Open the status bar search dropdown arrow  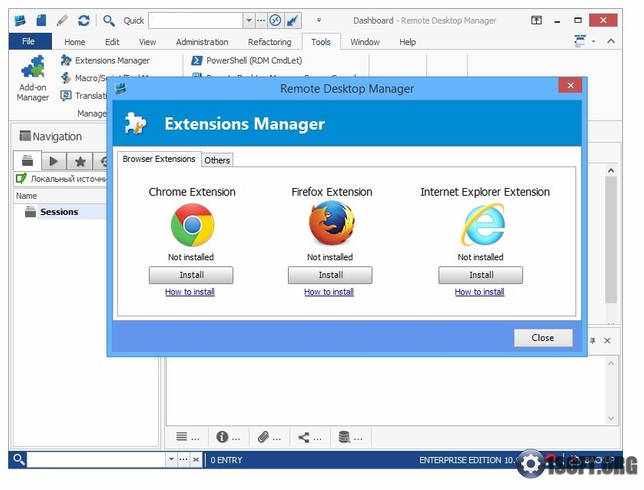tap(171, 459)
